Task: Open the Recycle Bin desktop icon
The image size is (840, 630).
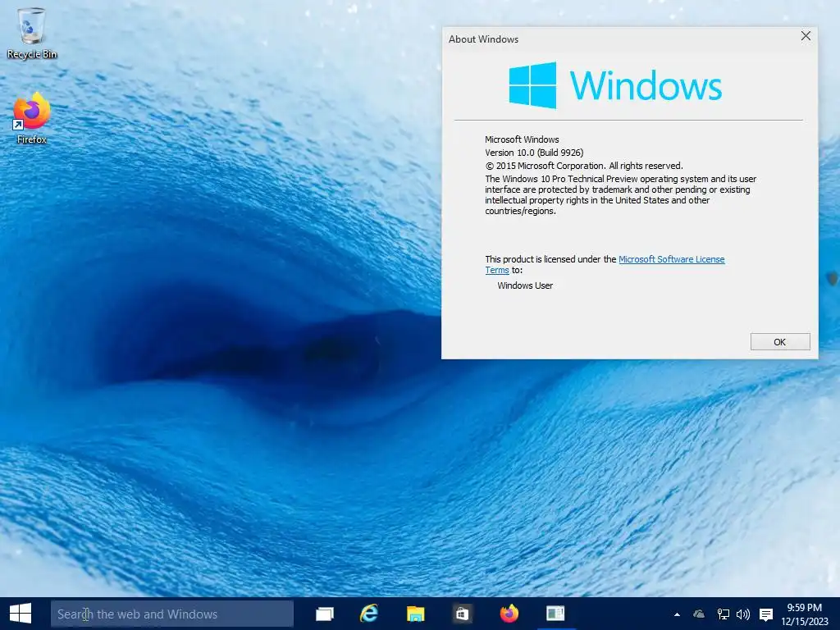Action: [x=32, y=33]
